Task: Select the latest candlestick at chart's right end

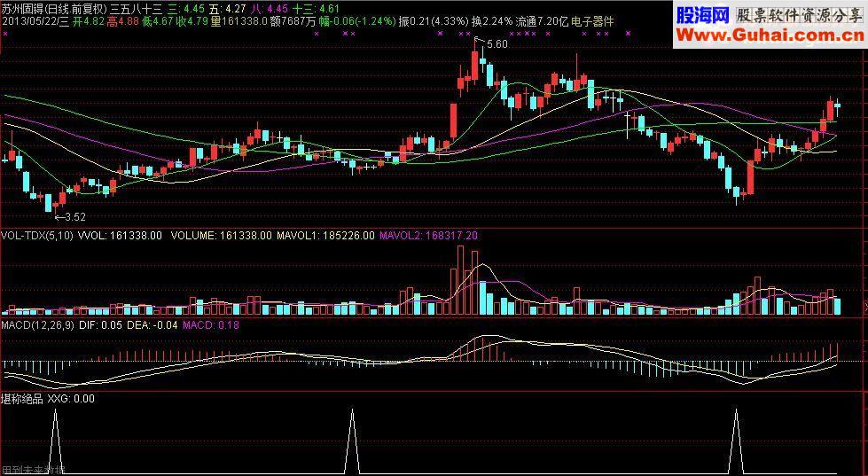Action: [838, 108]
